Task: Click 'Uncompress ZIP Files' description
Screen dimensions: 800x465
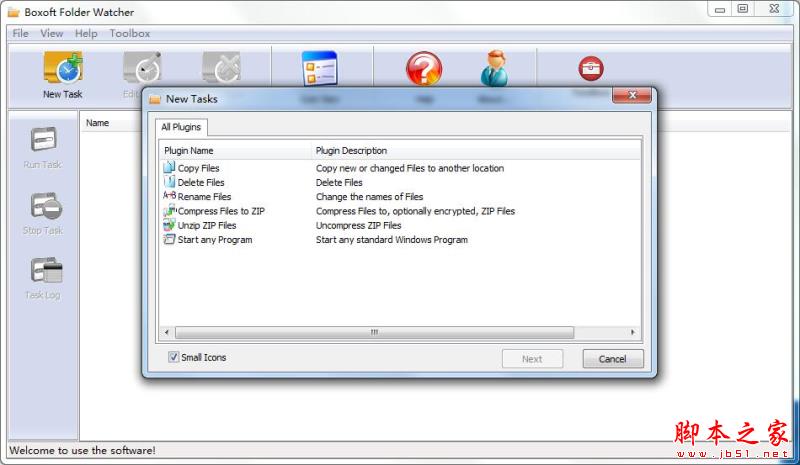Action: click(358, 225)
